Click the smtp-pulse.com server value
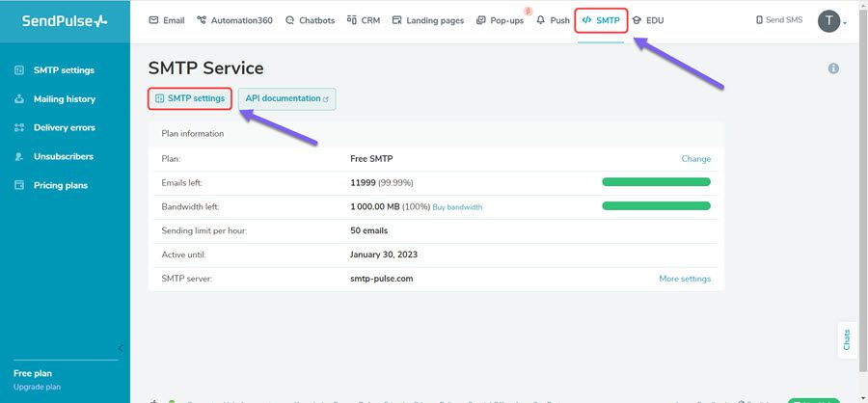The image size is (868, 403). coord(381,279)
